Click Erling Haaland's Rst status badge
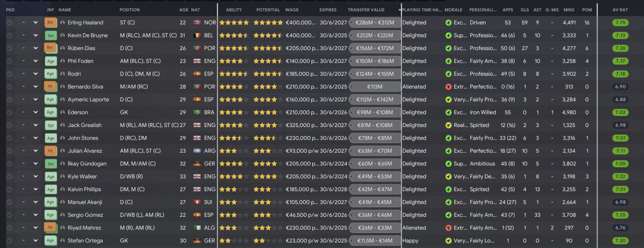 pyautogui.click(x=50, y=23)
